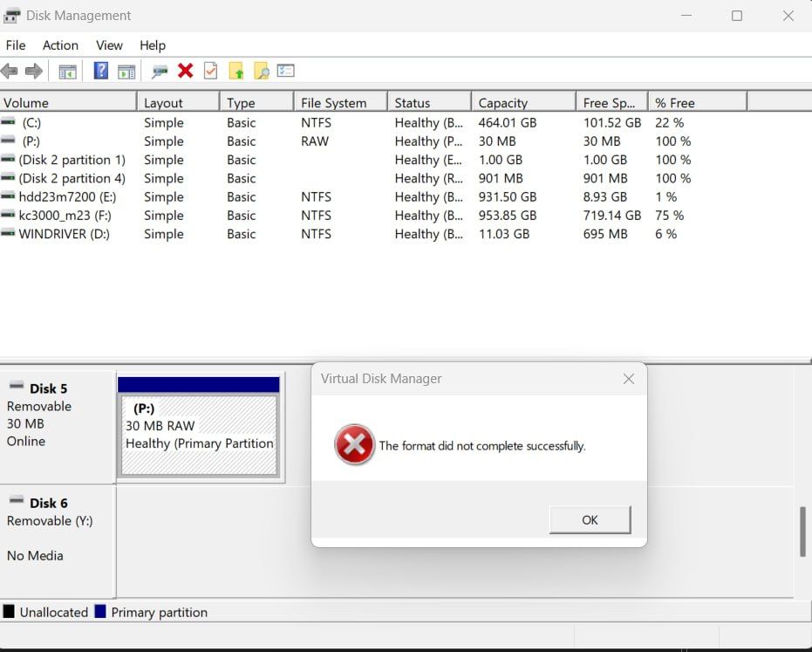Open the Help menu

(153, 45)
